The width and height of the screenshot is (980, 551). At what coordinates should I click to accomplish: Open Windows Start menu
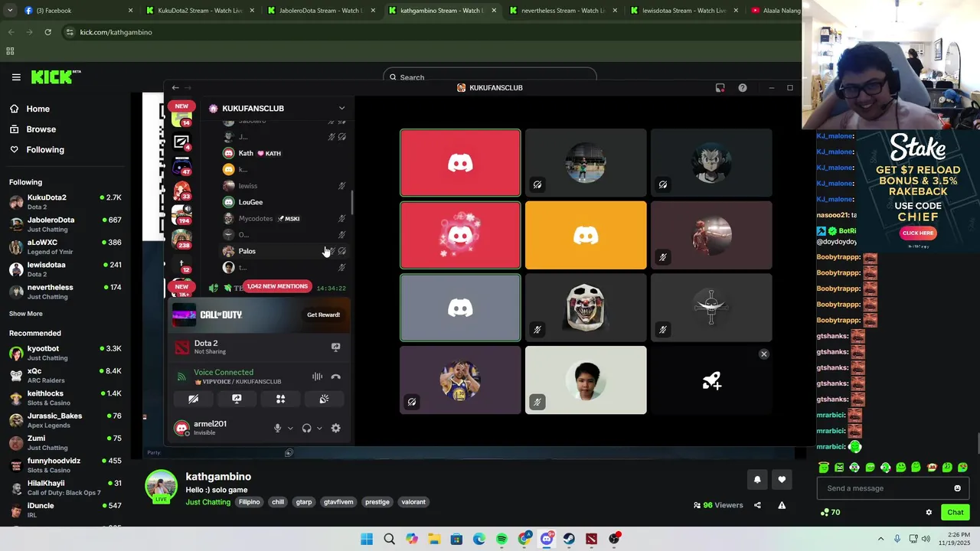tap(367, 540)
